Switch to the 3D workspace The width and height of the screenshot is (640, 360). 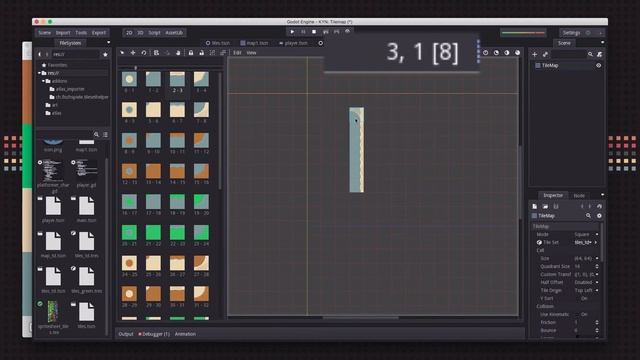(x=140, y=33)
